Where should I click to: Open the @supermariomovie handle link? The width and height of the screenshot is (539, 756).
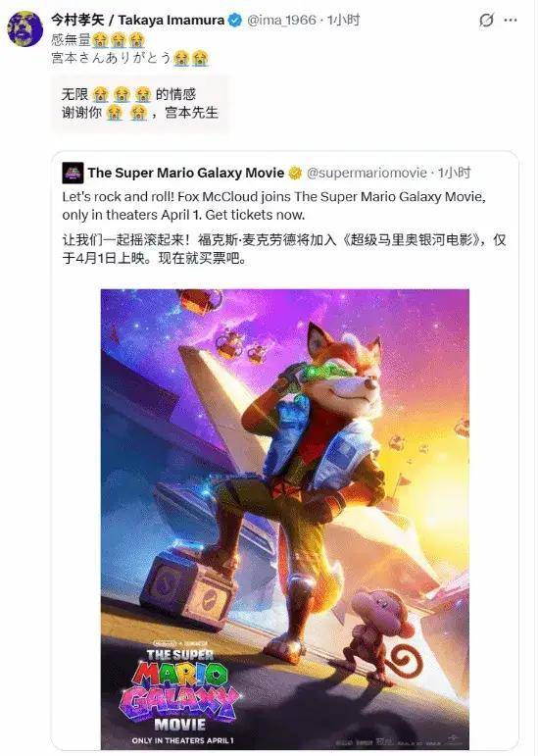tap(367, 174)
